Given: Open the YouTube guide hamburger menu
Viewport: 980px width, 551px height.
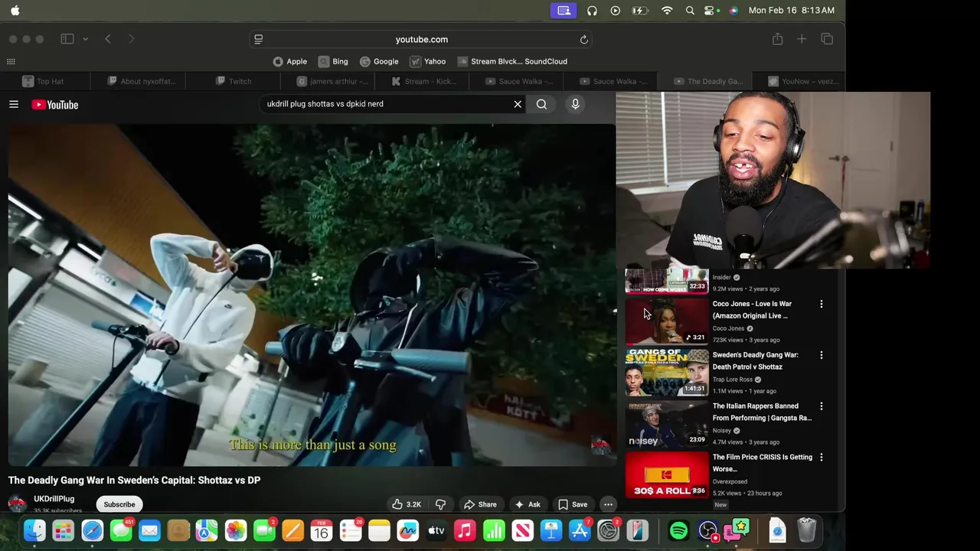Looking at the screenshot, I should [x=14, y=104].
